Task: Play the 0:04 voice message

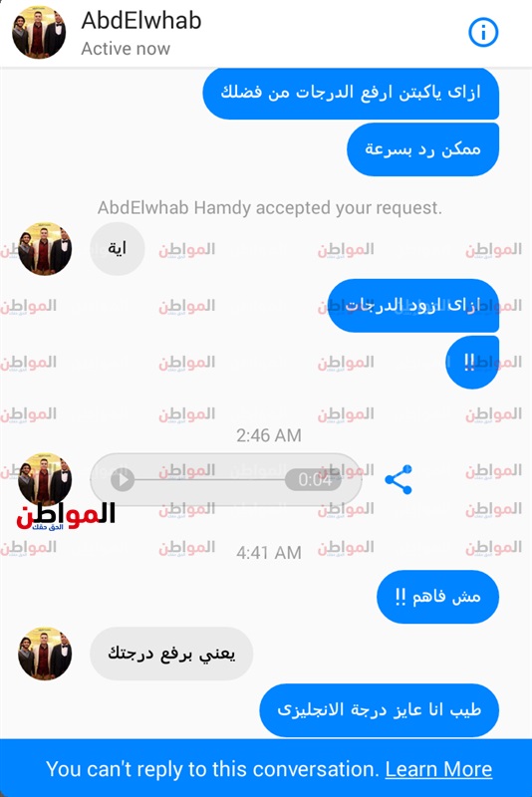Action: [123, 479]
